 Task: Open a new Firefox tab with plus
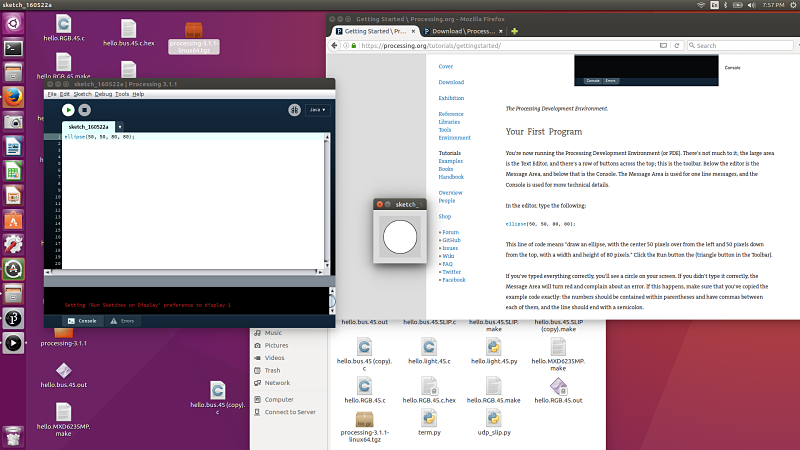[514, 31]
